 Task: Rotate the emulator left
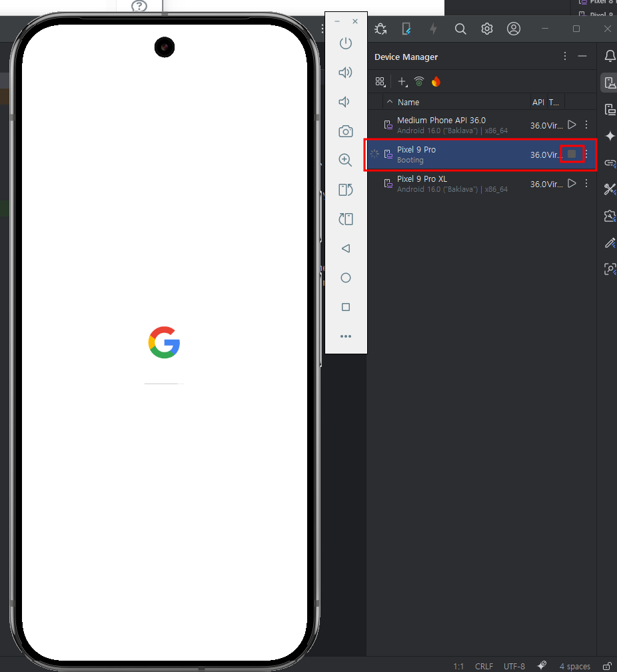(x=346, y=190)
